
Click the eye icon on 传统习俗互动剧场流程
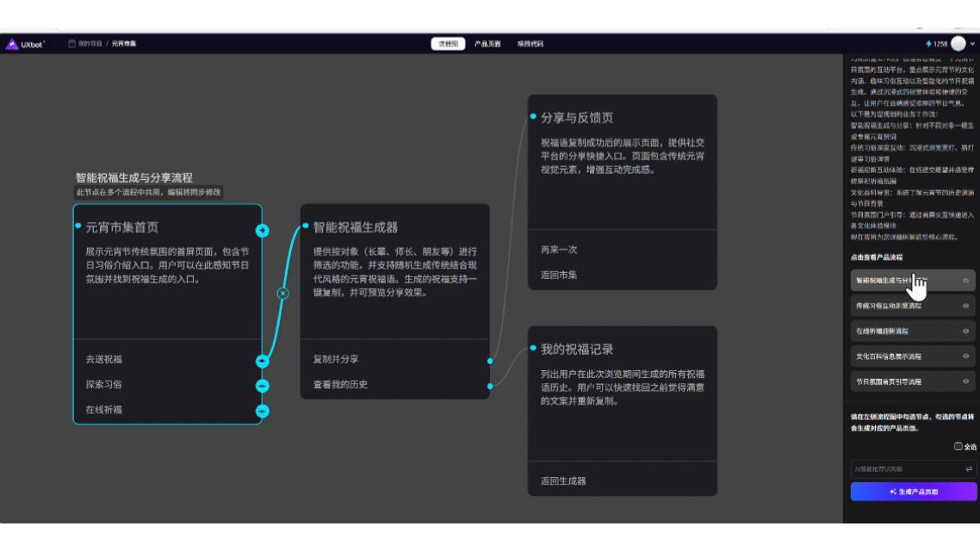[965, 306]
